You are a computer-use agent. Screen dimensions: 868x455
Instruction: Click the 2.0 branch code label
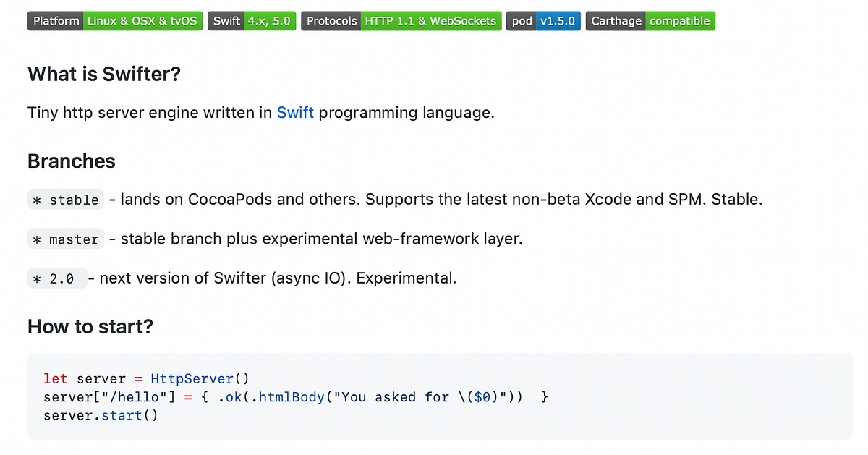(57, 278)
